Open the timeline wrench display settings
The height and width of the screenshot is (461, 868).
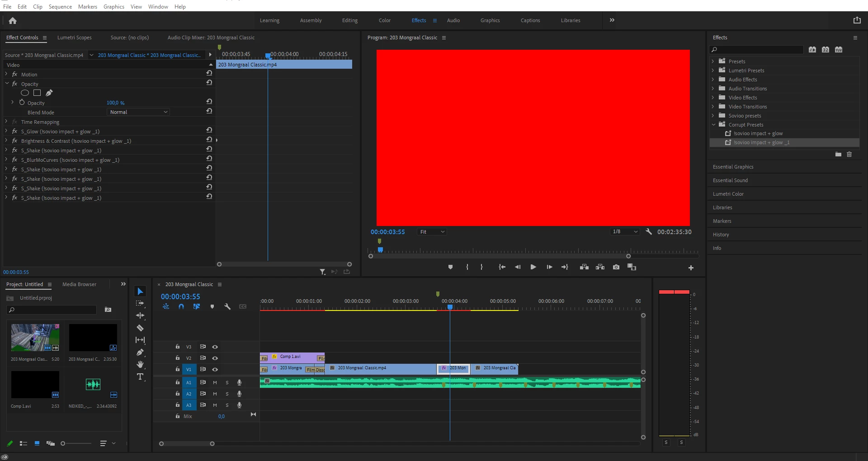(x=227, y=306)
